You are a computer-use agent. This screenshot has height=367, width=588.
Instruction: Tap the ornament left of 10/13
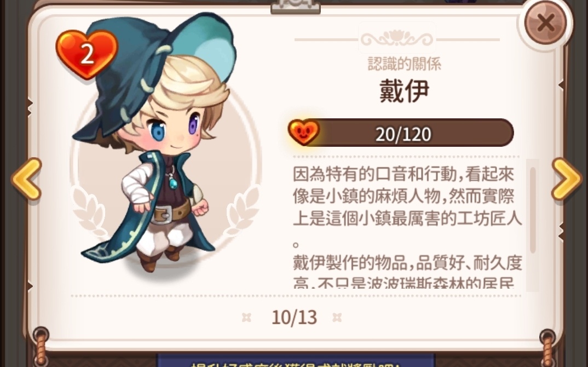click(x=246, y=318)
